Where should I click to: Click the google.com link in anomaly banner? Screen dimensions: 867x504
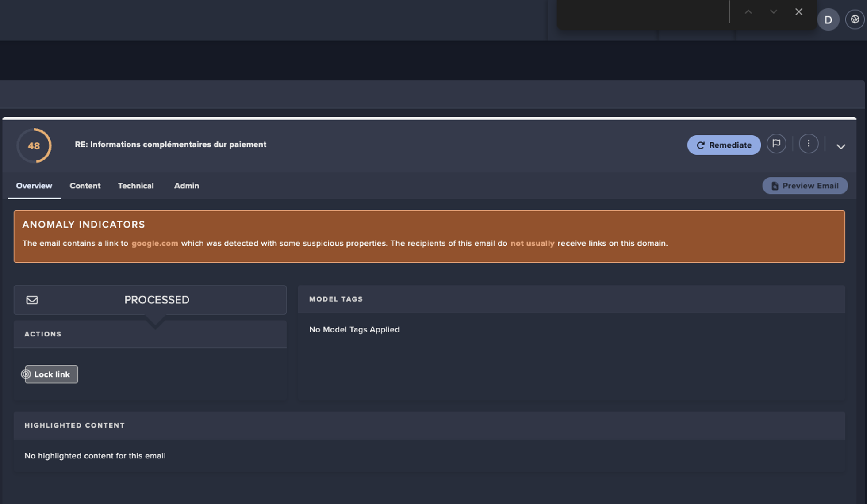tap(155, 243)
